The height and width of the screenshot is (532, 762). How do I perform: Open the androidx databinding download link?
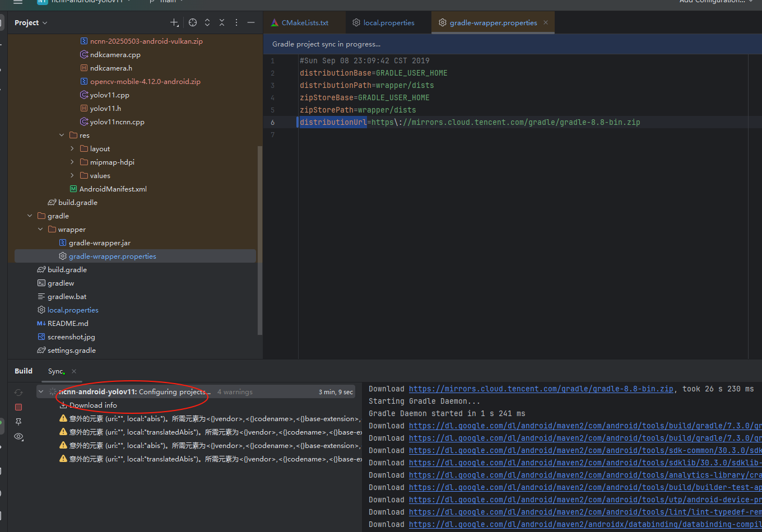pos(585,524)
